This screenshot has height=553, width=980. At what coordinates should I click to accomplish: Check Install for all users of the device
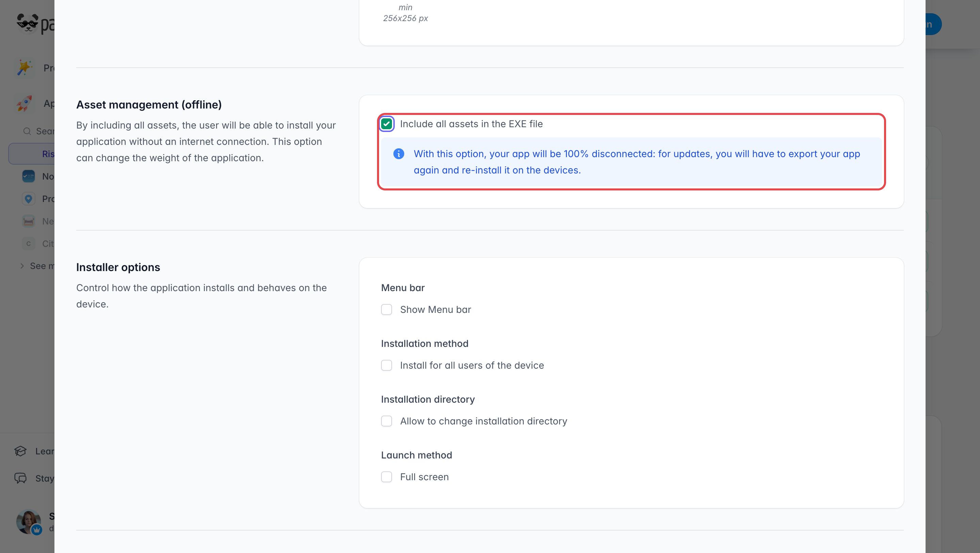click(387, 366)
